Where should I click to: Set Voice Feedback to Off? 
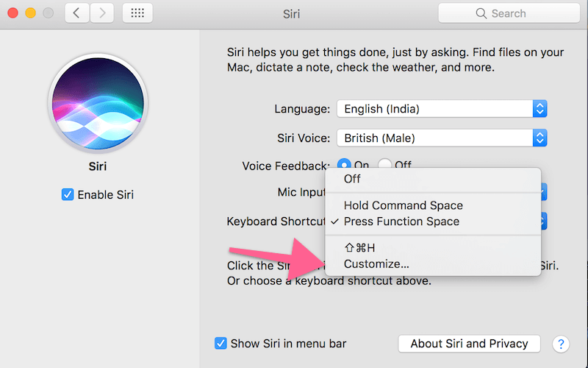[385, 165]
